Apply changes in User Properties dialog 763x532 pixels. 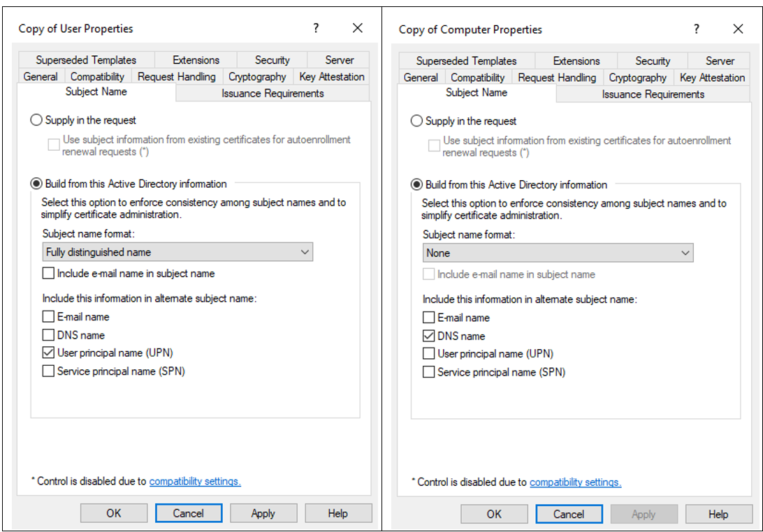pyautogui.click(x=263, y=512)
